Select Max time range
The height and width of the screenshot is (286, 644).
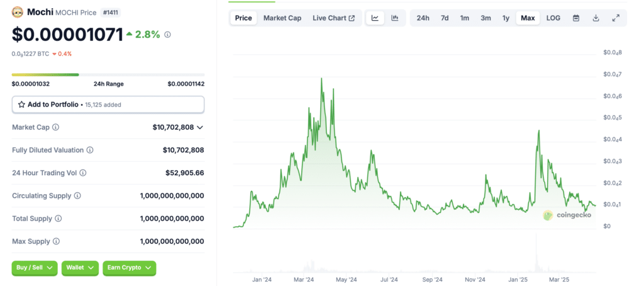(528, 18)
